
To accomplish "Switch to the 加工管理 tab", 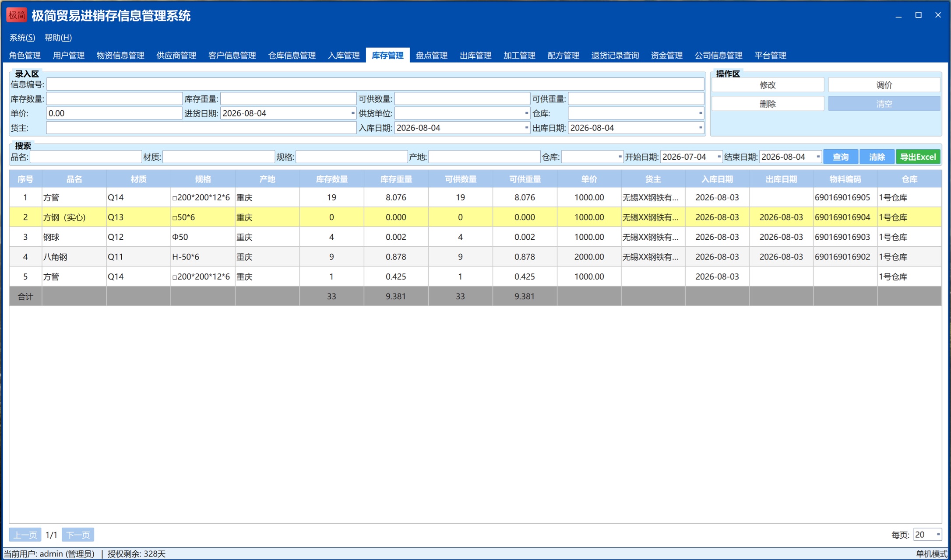I will pyautogui.click(x=519, y=56).
